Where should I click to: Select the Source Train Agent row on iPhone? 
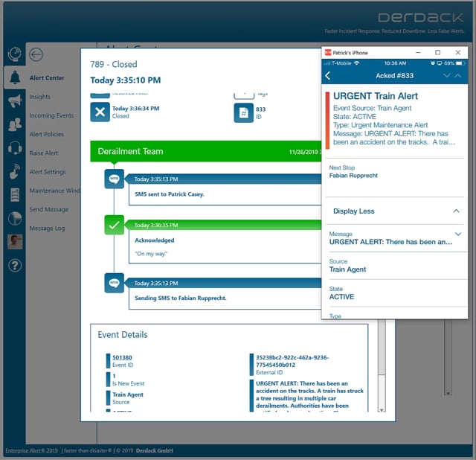(x=396, y=266)
